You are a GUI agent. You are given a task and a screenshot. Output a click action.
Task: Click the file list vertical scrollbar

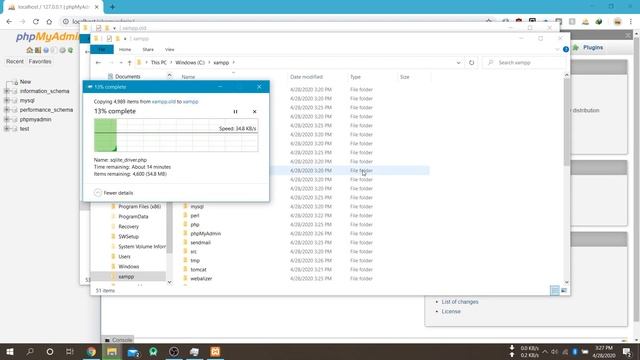(x=567, y=122)
